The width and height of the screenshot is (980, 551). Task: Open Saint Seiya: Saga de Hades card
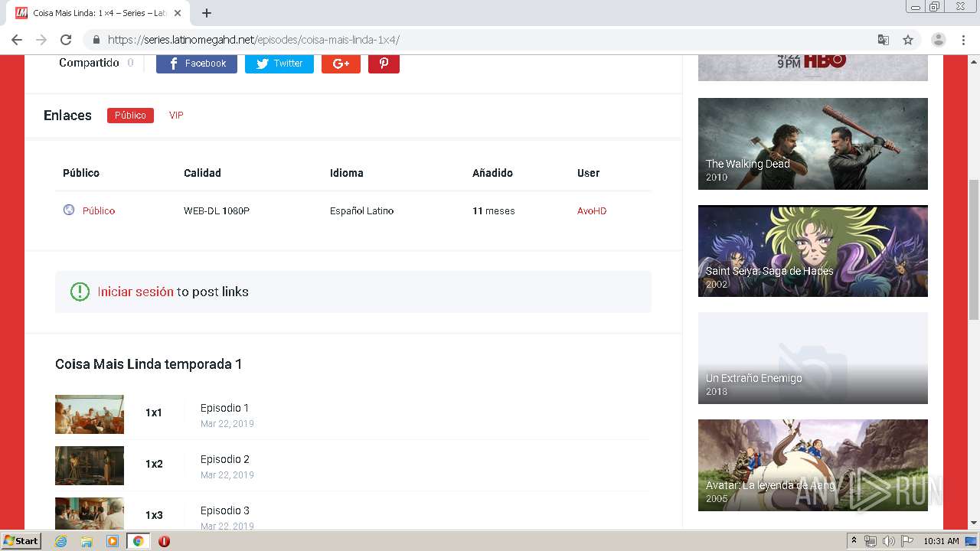tap(813, 251)
